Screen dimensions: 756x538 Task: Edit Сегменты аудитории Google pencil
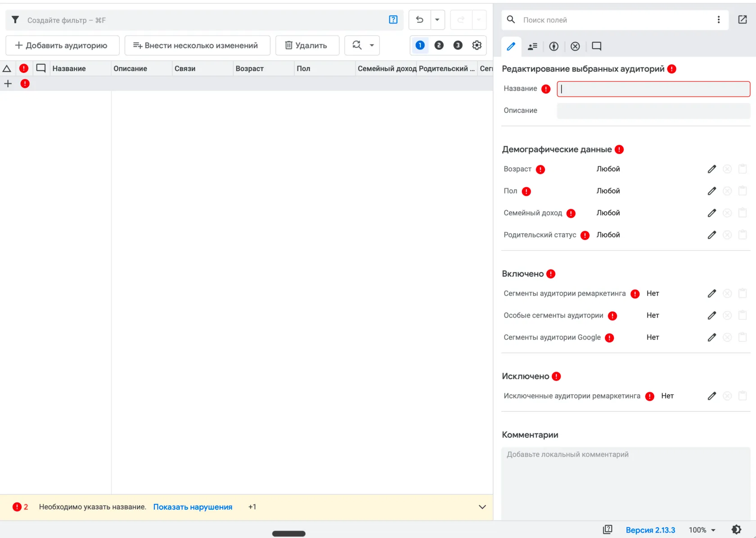click(712, 337)
